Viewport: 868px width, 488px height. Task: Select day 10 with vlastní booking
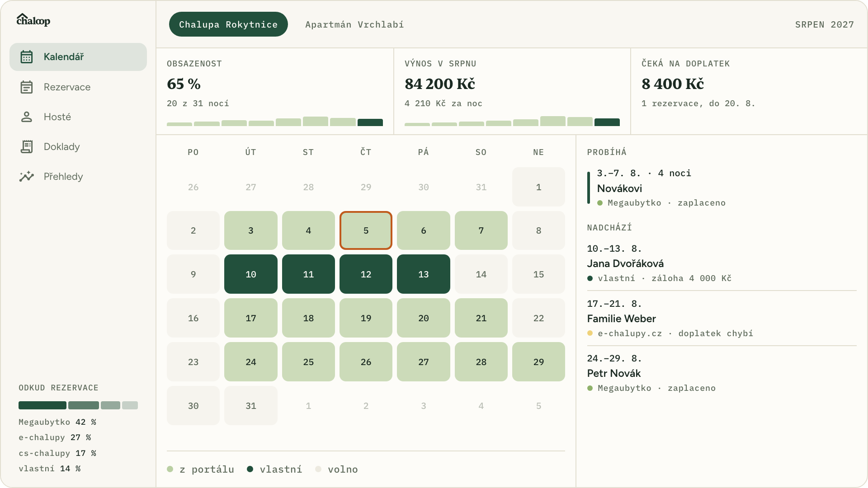tap(251, 274)
